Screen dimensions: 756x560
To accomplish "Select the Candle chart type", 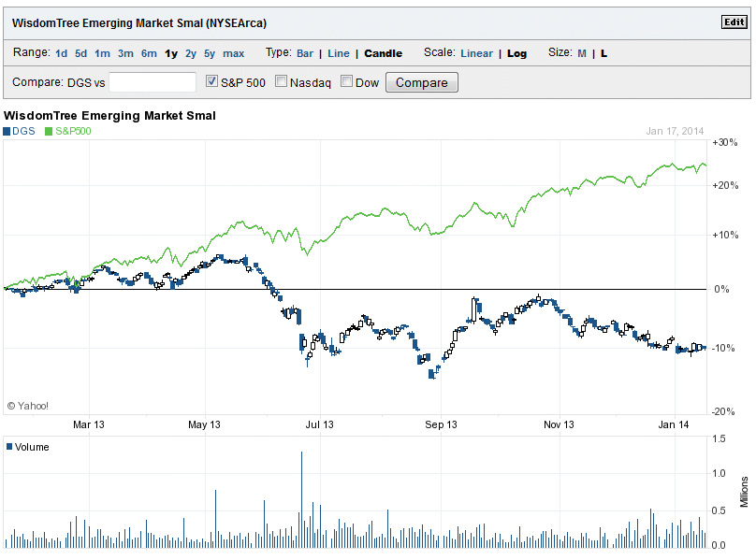I will (384, 53).
